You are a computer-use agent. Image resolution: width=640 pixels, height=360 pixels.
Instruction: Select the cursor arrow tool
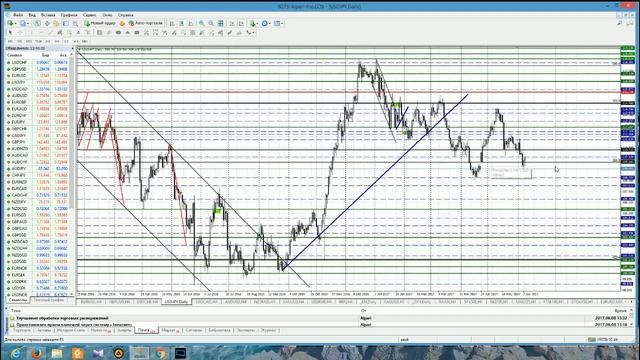10,32
